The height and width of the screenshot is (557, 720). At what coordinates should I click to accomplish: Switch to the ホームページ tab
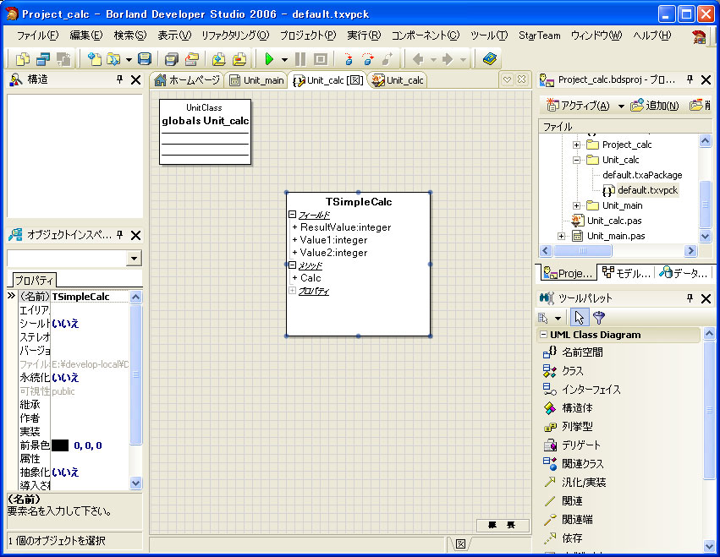click(x=187, y=80)
